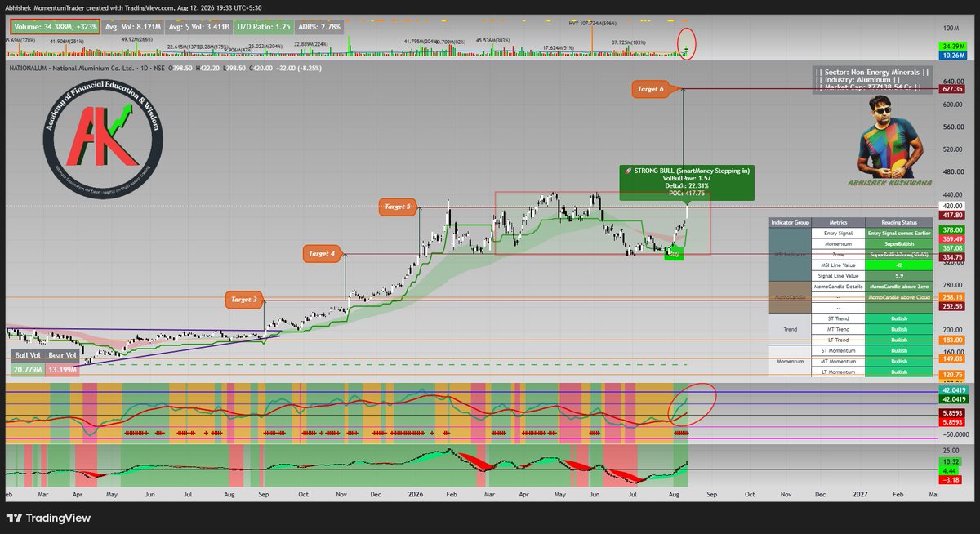Click the Signal Line Value cell
Screen dimensions: 980x534
tap(838, 276)
